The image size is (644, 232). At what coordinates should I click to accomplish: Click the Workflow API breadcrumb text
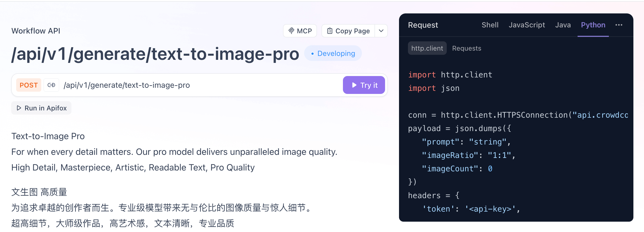pos(36,31)
